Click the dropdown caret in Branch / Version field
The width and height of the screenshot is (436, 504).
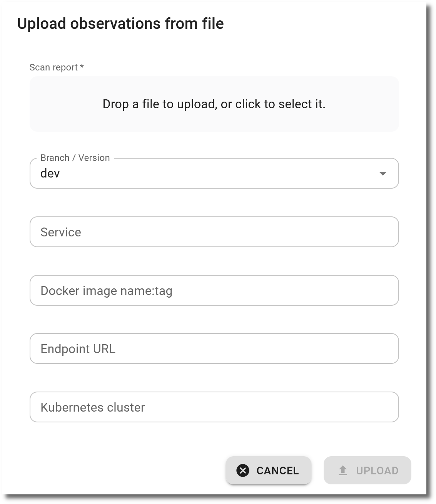[383, 173]
